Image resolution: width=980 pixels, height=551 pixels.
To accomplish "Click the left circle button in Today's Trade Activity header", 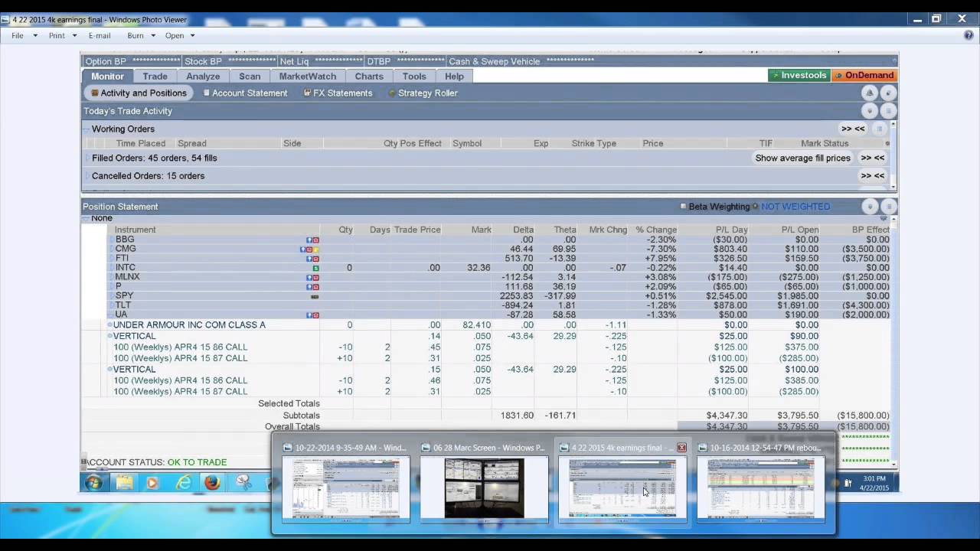I will pos(870,111).
